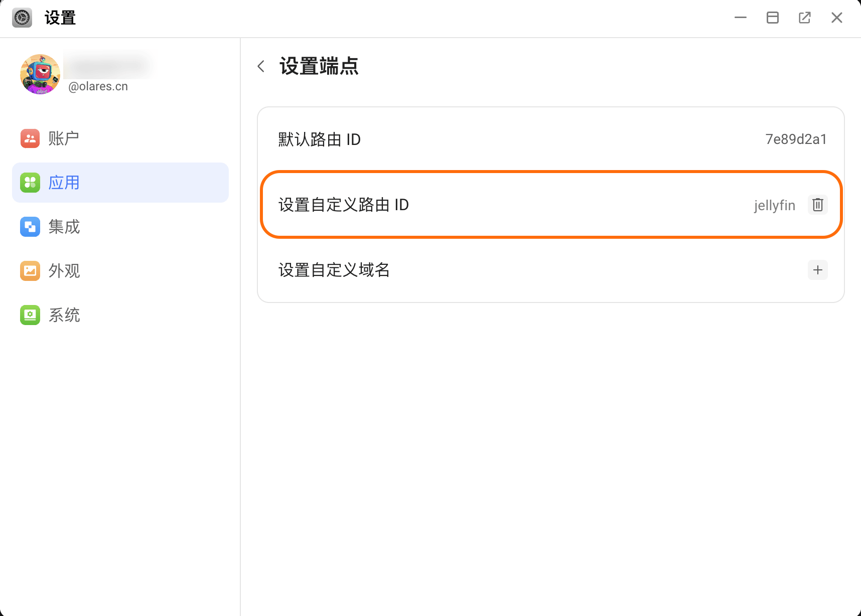This screenshot has height=616, width=861.
Task: Delete the jellyfin route via trash icon
Action: [817, 205]
